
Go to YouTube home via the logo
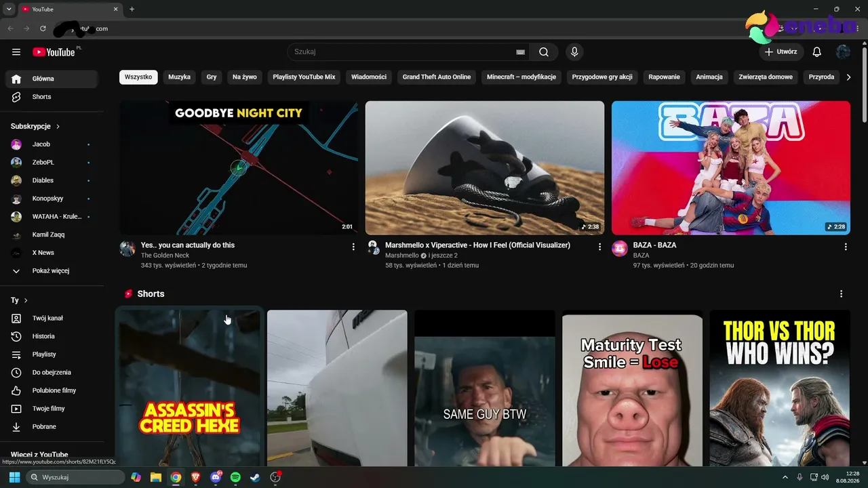[54, 52]
